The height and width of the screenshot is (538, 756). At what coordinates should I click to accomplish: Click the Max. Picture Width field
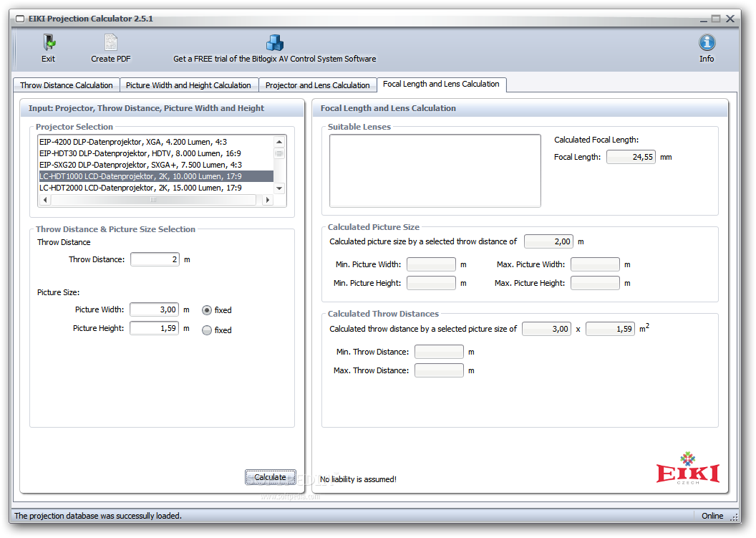coord(595,264)
